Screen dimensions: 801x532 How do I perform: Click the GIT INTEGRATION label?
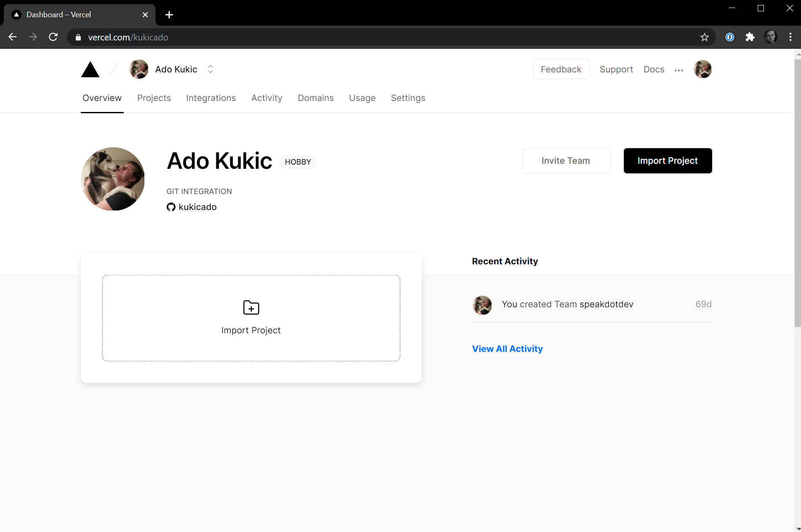199,192
